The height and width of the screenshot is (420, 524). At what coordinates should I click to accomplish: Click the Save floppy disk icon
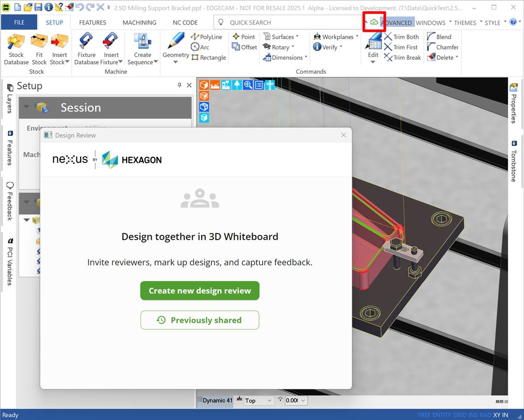click(x=38, y=7)
